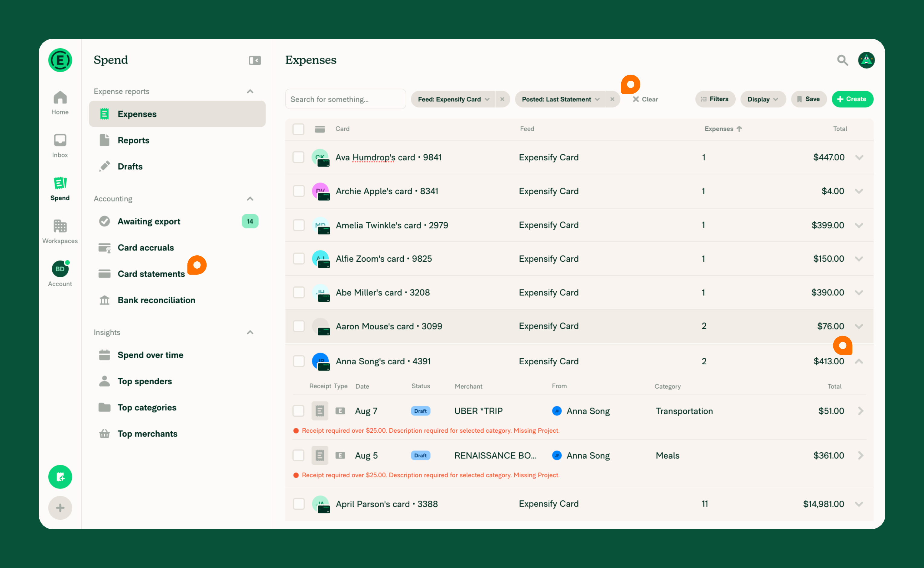Open the Posted: Last Statement dropdown
This screenshot has height=568, width=924.
[560, 99]
